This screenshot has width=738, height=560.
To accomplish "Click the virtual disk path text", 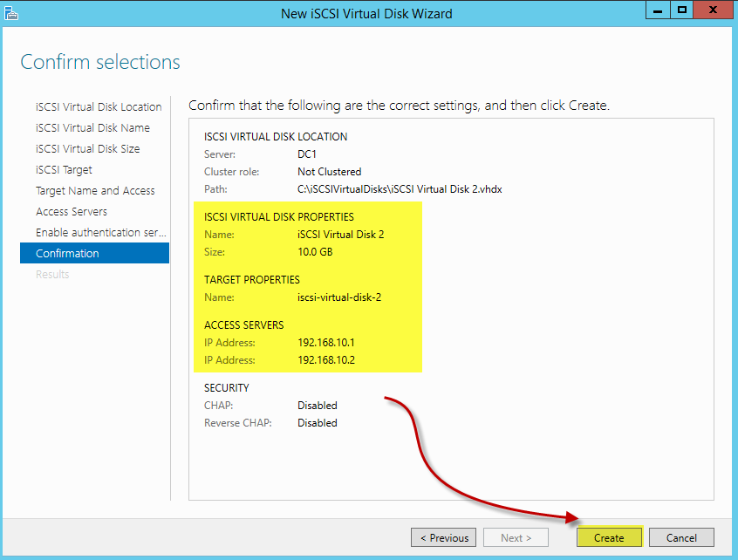I will click(x=400, y=189).
